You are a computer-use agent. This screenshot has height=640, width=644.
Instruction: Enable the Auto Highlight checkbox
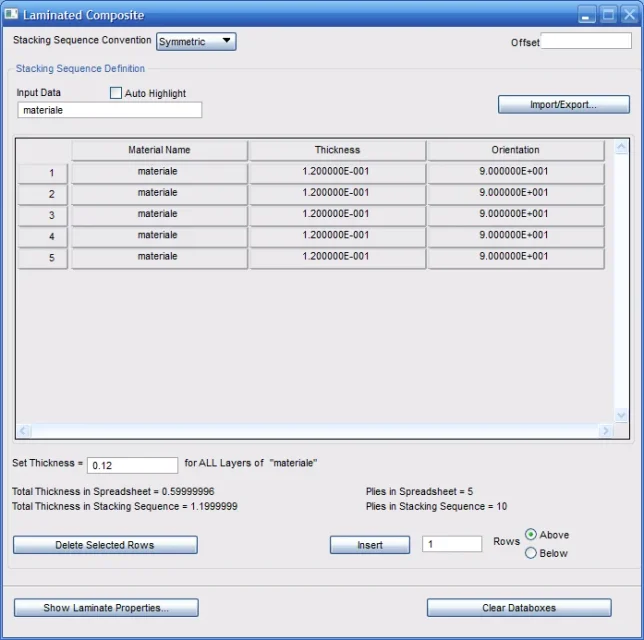click(116, 93)
